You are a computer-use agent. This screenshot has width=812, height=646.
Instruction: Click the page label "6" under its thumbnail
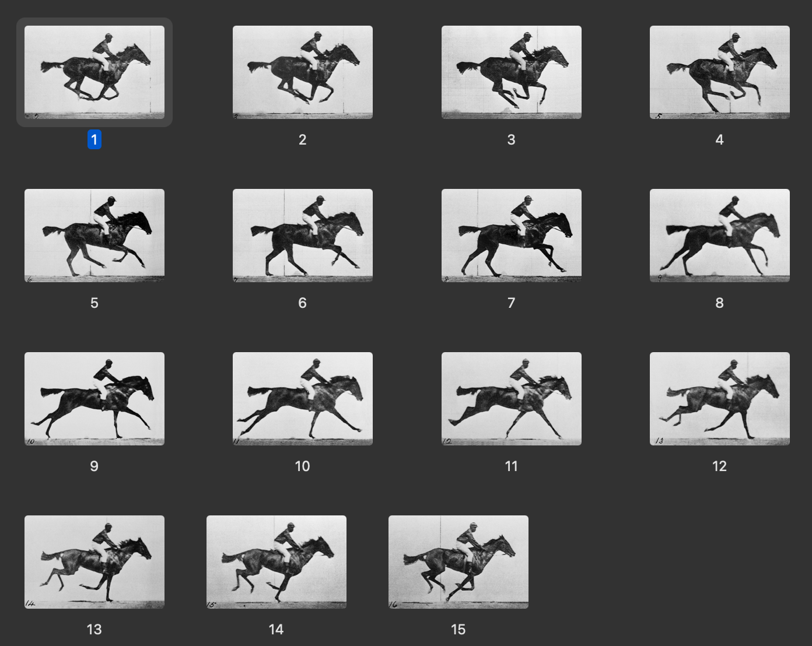[x=303, y=303]
